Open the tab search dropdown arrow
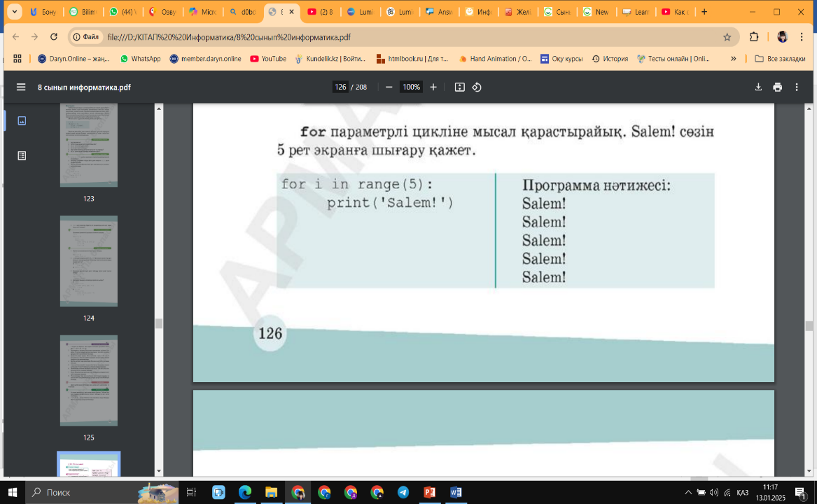 [15, 11]
